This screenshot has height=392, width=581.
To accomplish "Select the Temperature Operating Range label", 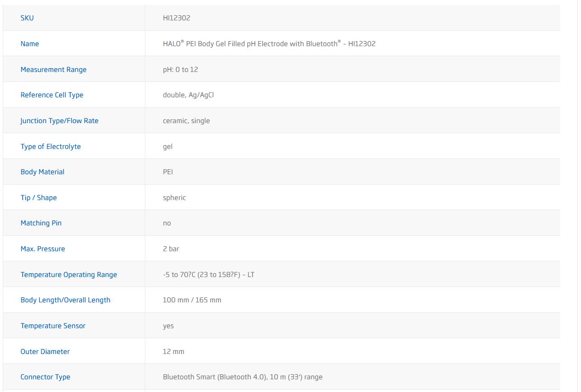I will pos(69,275).
